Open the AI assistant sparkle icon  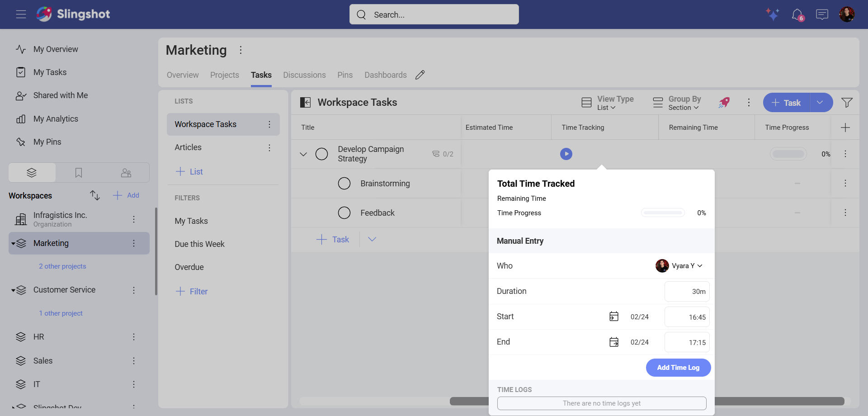[773, 14]
